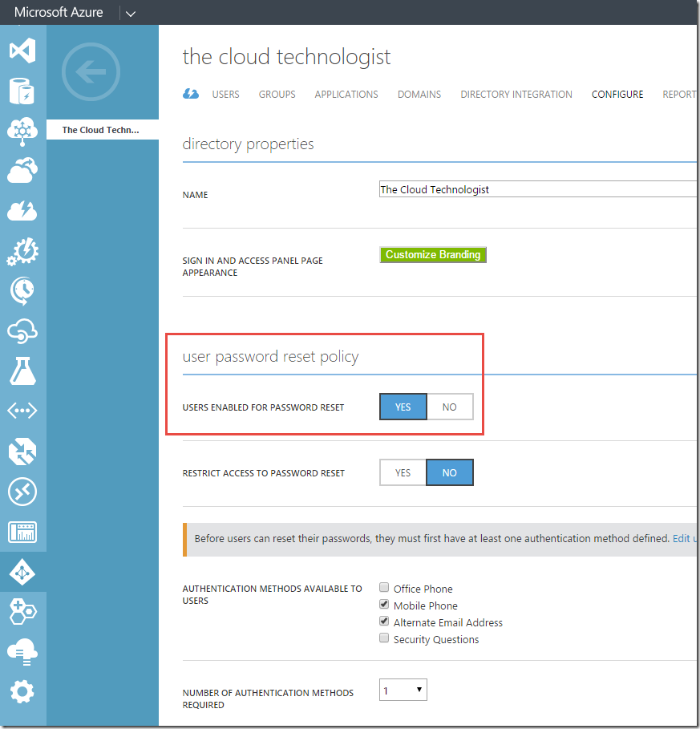Screen dimensions: 700x729
Task: Open the Reports tab
Action: click(x=679, y=95)
